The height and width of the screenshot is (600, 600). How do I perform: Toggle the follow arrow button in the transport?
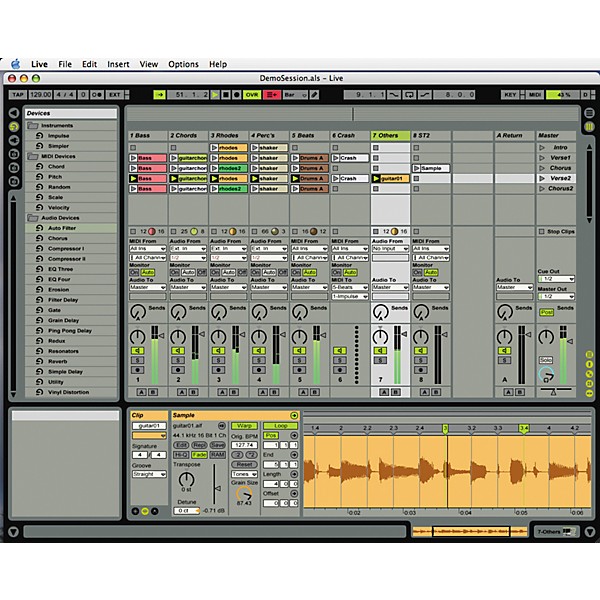click(x=160, y=95)
